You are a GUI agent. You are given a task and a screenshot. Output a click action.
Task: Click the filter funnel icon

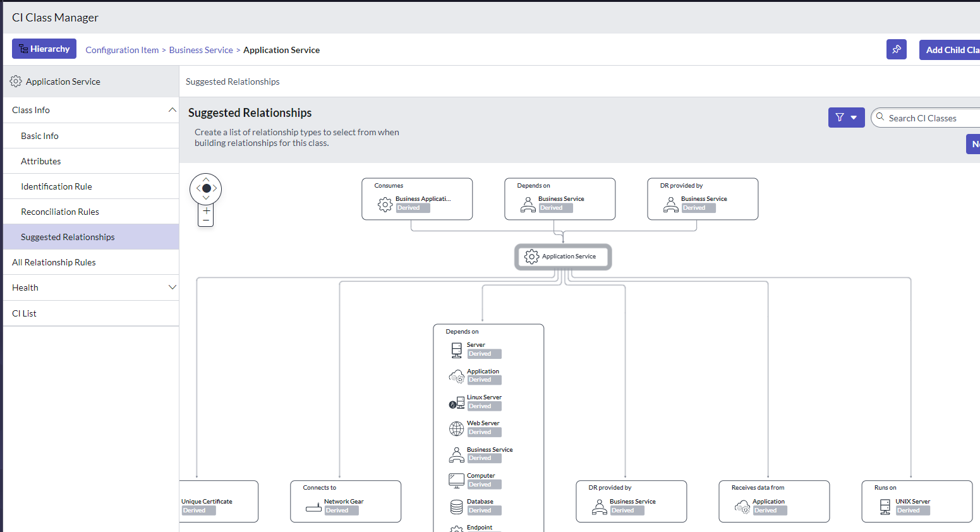(840, 118)
